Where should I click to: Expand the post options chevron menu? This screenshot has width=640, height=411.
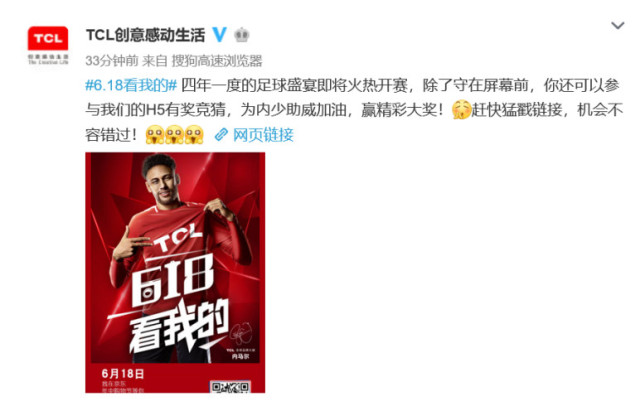pos(618,26)
